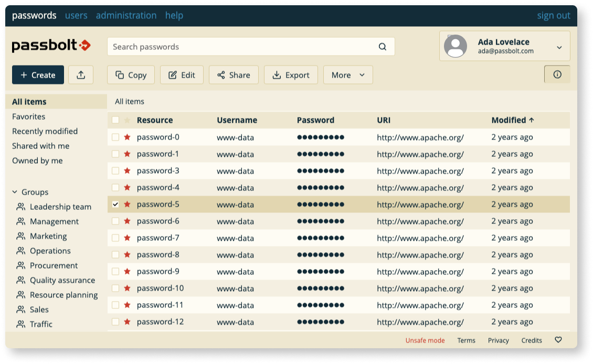
Task: Tick the password-0 row checkbox
Action: tap(115, 137)
